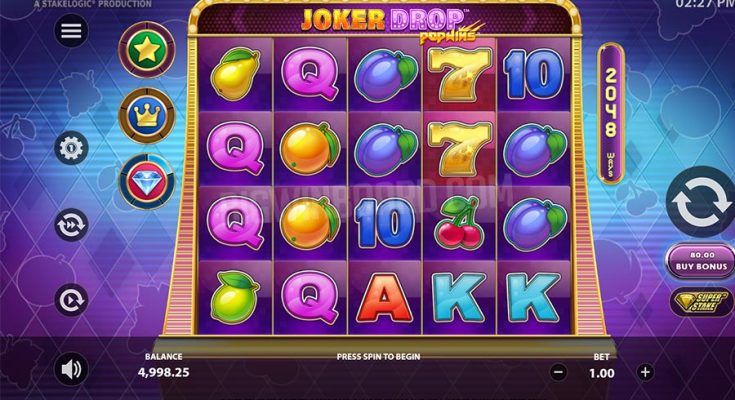Increase the bet with the plus button
The image size is (735, 400).
(x=645, y=372)
